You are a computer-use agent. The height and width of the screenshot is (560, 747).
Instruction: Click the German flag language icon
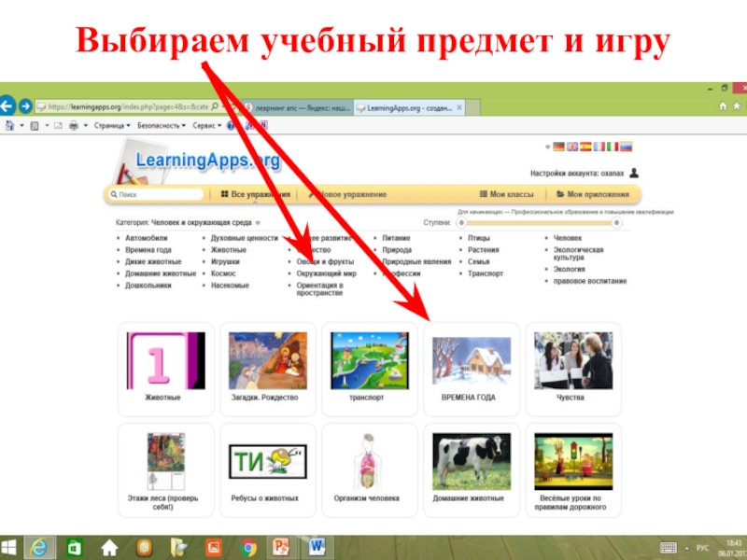click(558, 147)
